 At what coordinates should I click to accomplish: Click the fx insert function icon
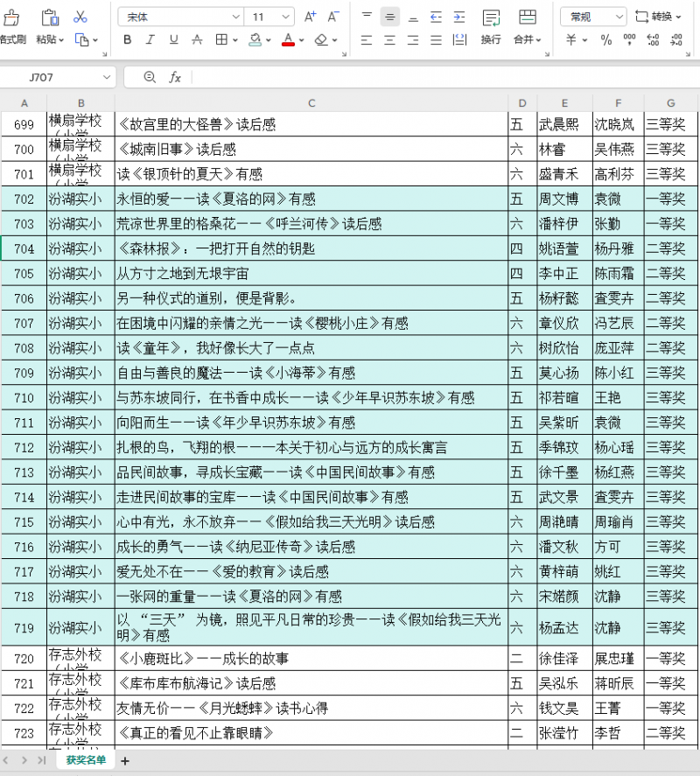[x=175, y=77]
